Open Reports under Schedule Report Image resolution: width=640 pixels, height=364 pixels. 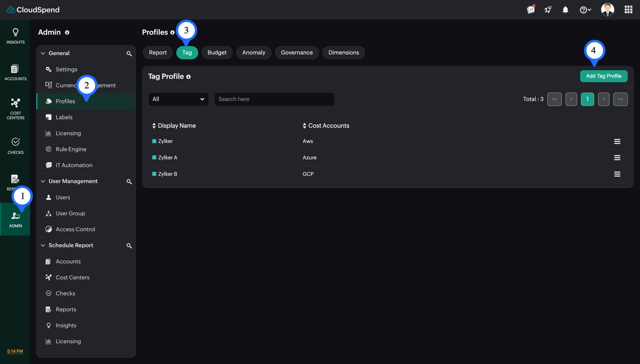[86, 309]
